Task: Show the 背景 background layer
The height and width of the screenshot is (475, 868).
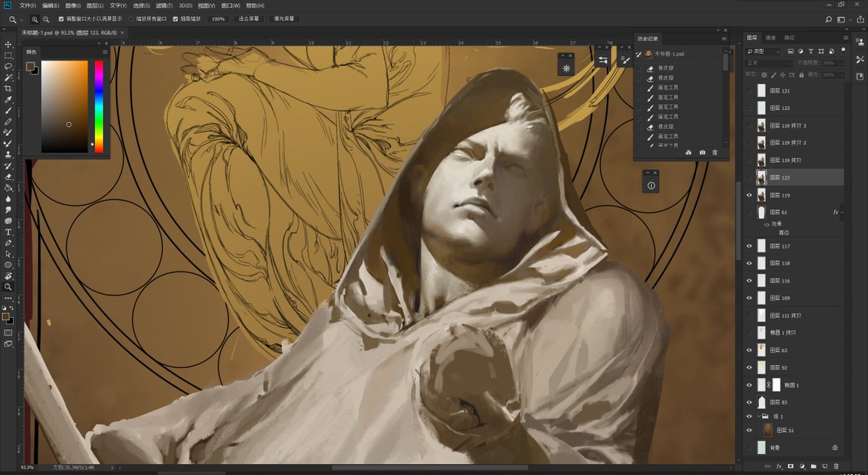Action: tap(749, 447)
